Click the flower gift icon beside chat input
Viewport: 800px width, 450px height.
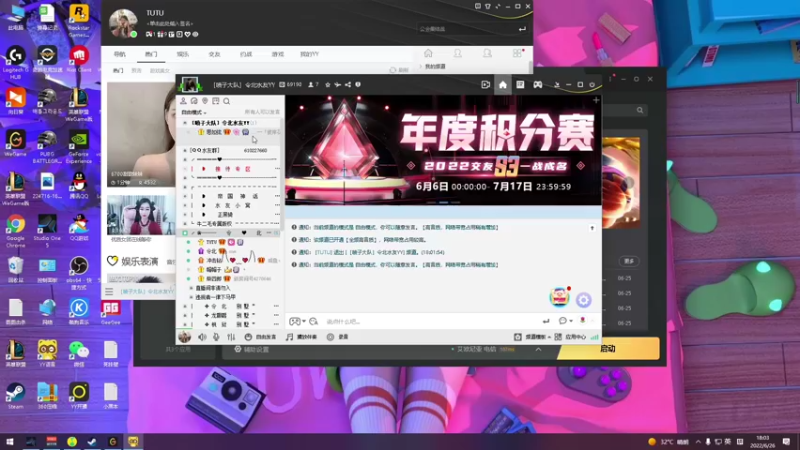pyautogui.click(x=582, y=321)
